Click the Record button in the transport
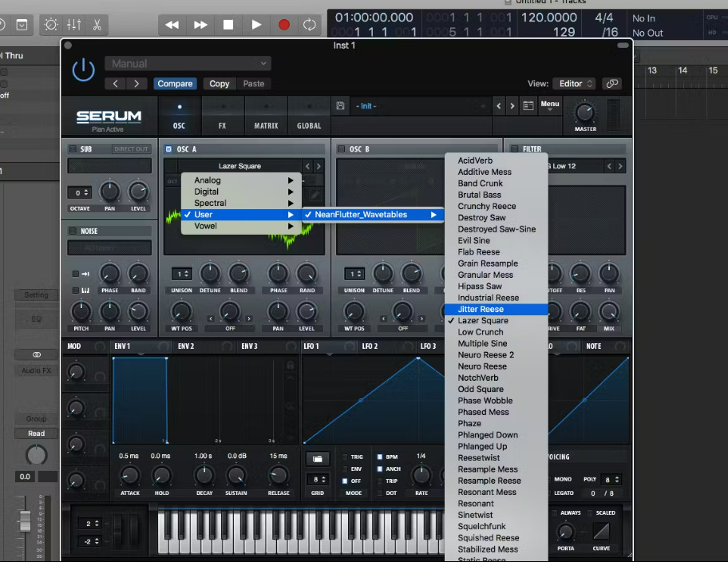 pos(283,25)
